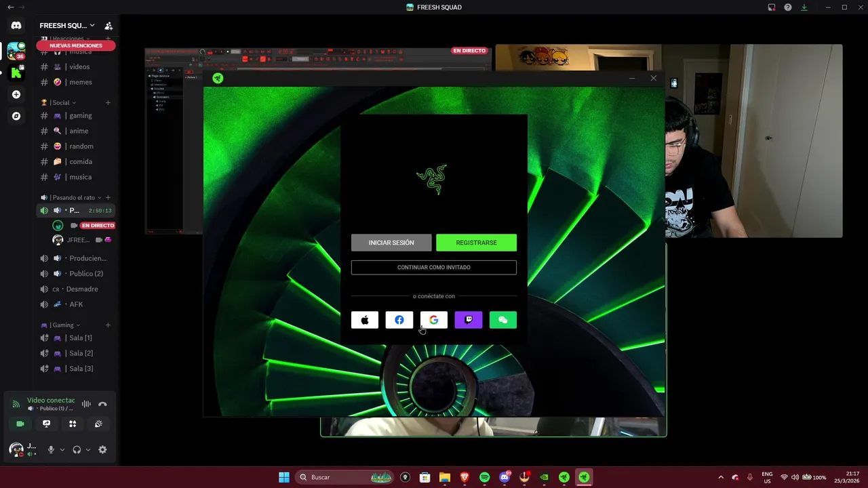Invite people via the add-member icon
The width and height of the screenshot is (868, 488).
click(x=108, y=26)
